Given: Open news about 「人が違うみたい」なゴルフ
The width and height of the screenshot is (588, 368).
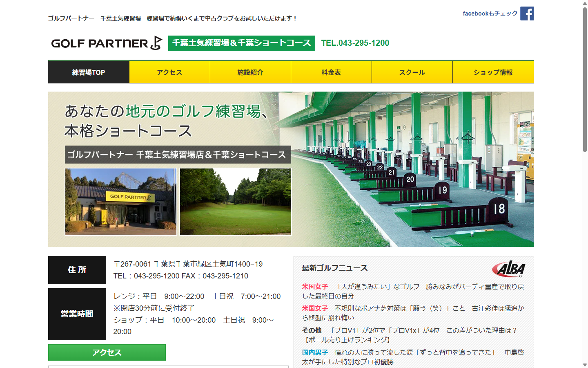Looking at the screenshot, I should click(x=413, y=291).
